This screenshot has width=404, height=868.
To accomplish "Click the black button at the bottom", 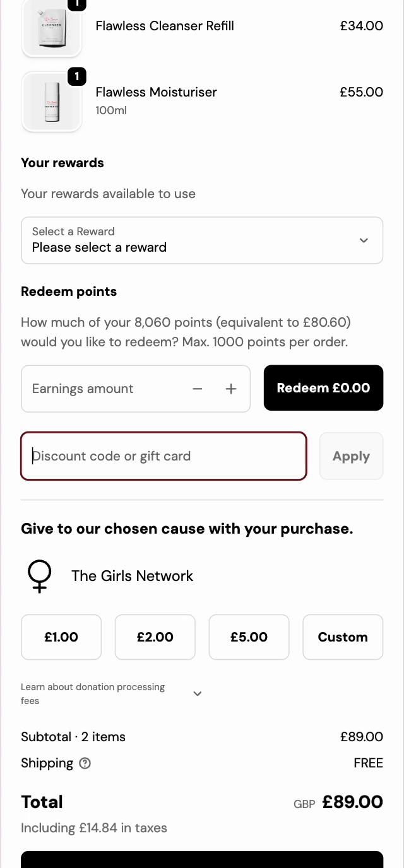I will coord(202,860).
